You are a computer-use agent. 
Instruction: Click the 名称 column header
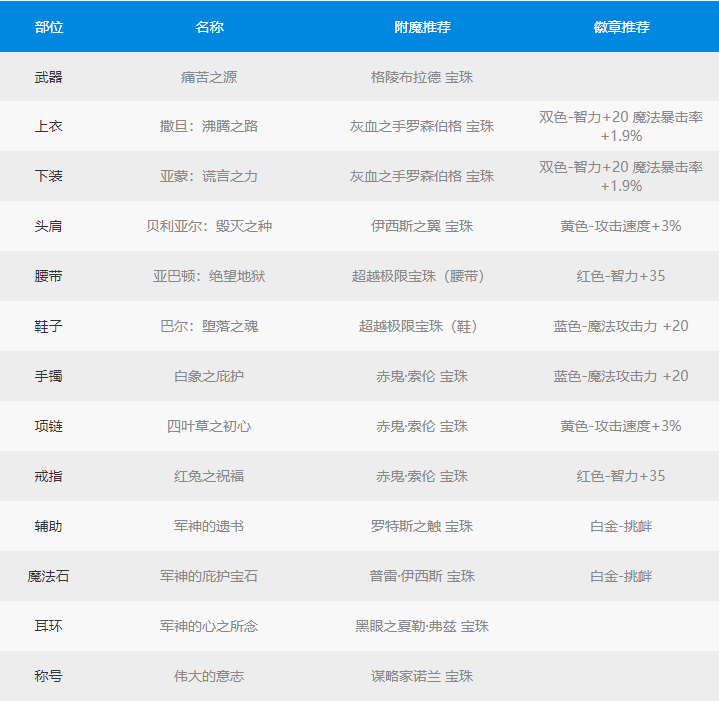pyautogui.click(x=209, y=27)
